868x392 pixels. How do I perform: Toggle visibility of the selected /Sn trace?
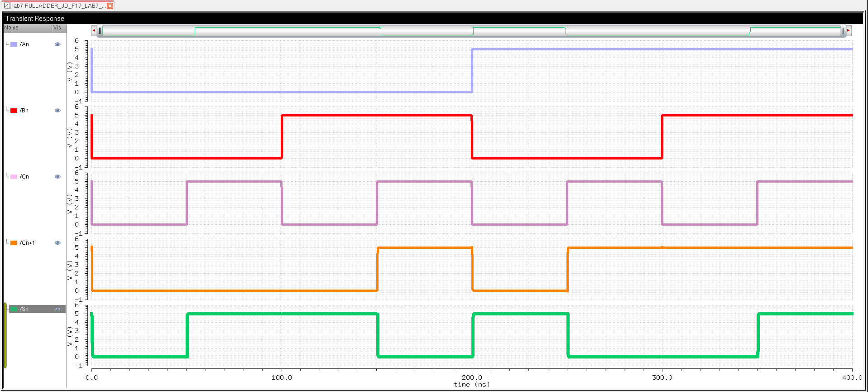click(58, 309)
